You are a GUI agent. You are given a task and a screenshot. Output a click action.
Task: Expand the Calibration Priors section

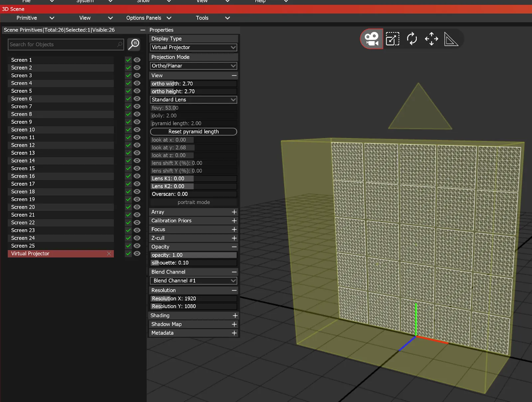click(234, 221)
